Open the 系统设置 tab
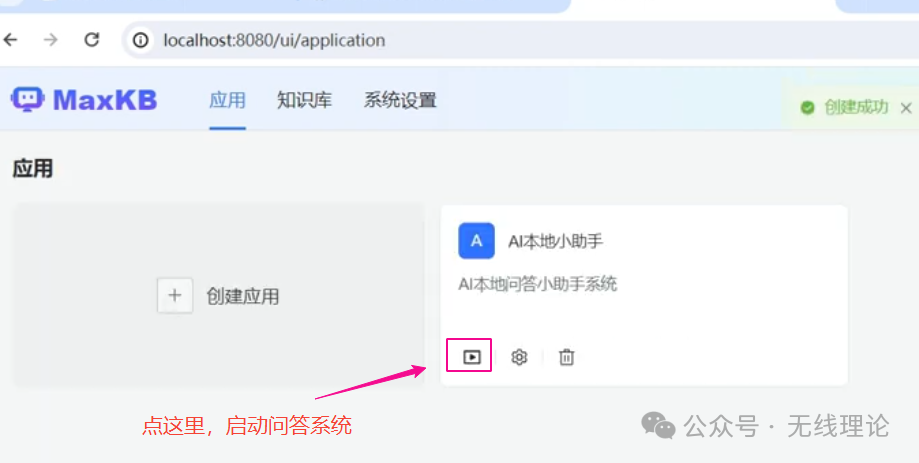 coord(400,100)
